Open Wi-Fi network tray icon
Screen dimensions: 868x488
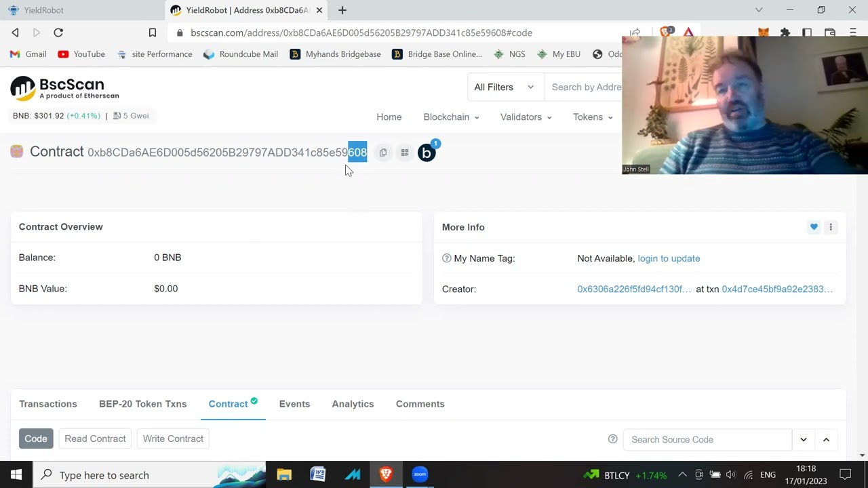click(748, 475)
